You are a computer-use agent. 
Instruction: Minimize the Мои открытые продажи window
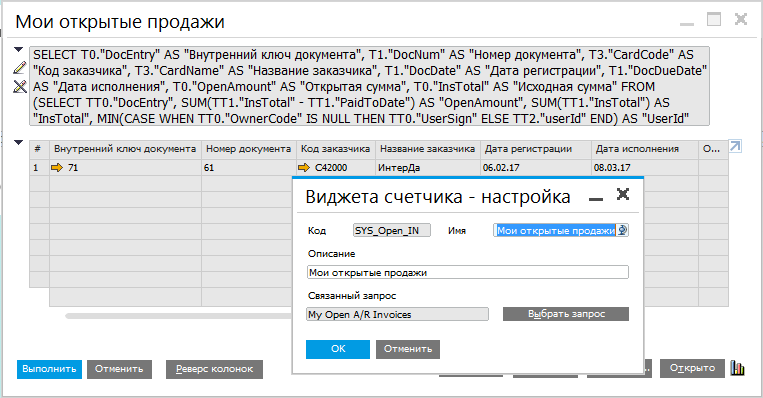coord(687,24)
